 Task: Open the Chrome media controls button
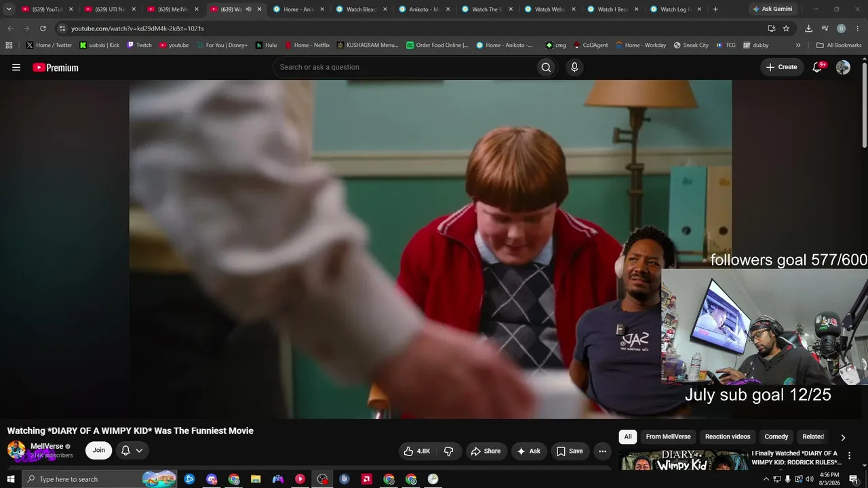[825, 28]
